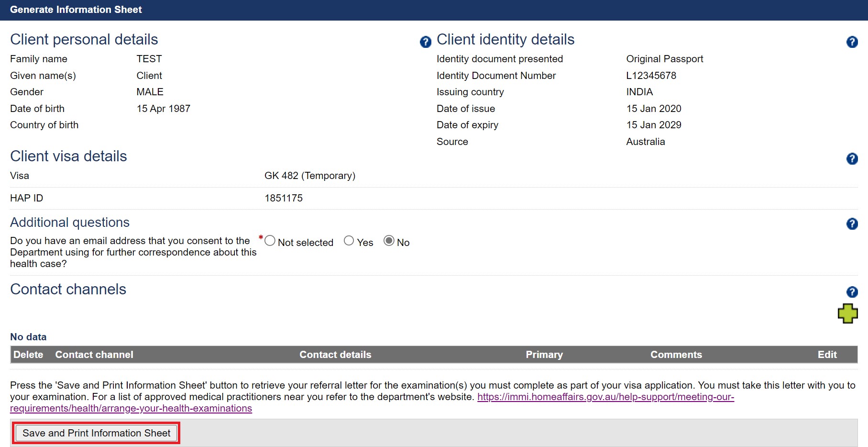Click the Comments column header
Viewport: 868px width, 447px height.
(x=676, y=355)
